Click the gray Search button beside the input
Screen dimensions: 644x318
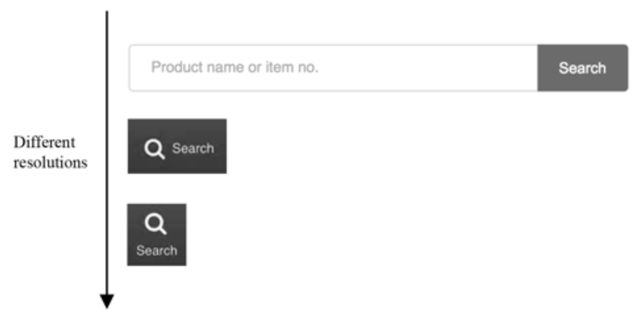(582, 68)
